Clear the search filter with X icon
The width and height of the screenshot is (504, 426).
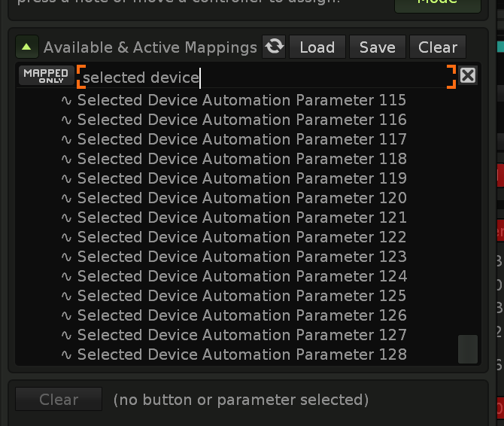468,75
